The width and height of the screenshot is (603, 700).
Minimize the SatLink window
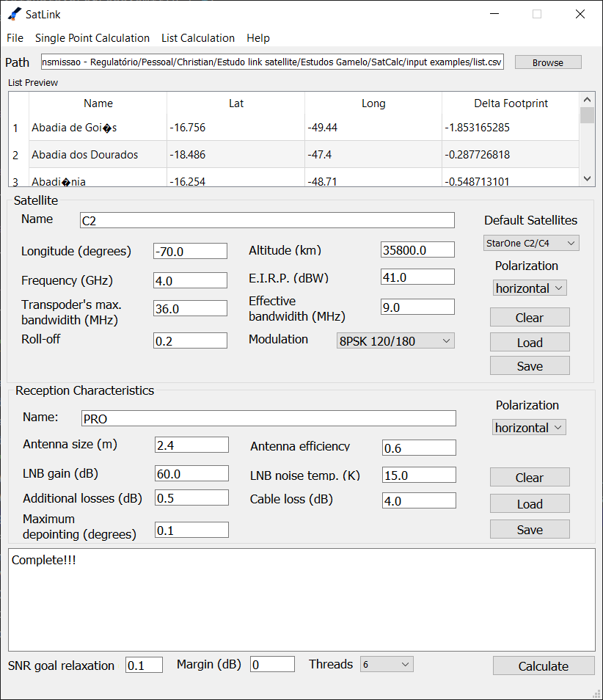494,14
